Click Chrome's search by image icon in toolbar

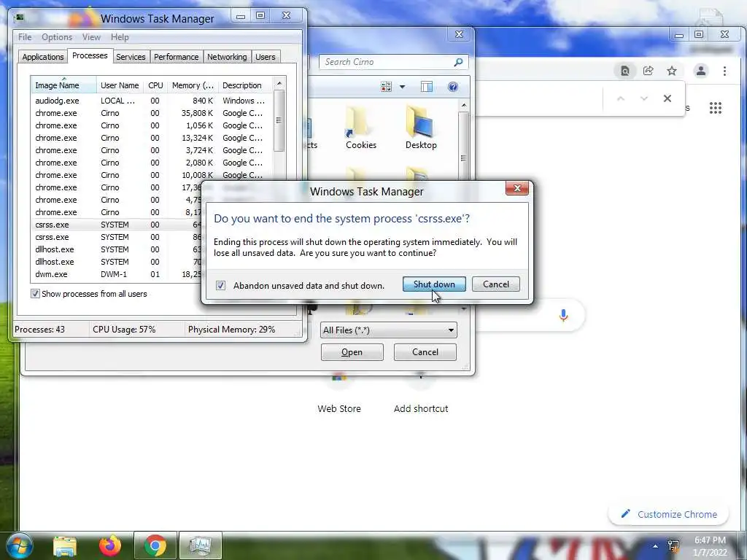tap(624, 71)
